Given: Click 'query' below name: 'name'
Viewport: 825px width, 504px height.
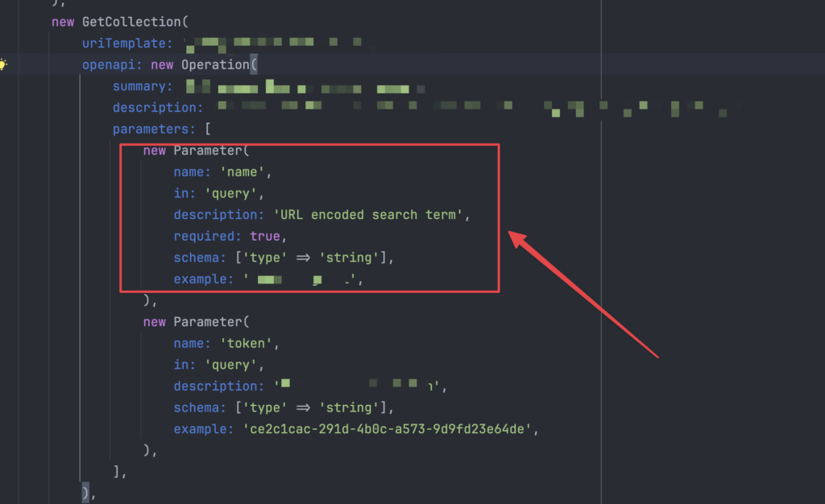Looking at the screenshot, I should click(x=230, y=193).
